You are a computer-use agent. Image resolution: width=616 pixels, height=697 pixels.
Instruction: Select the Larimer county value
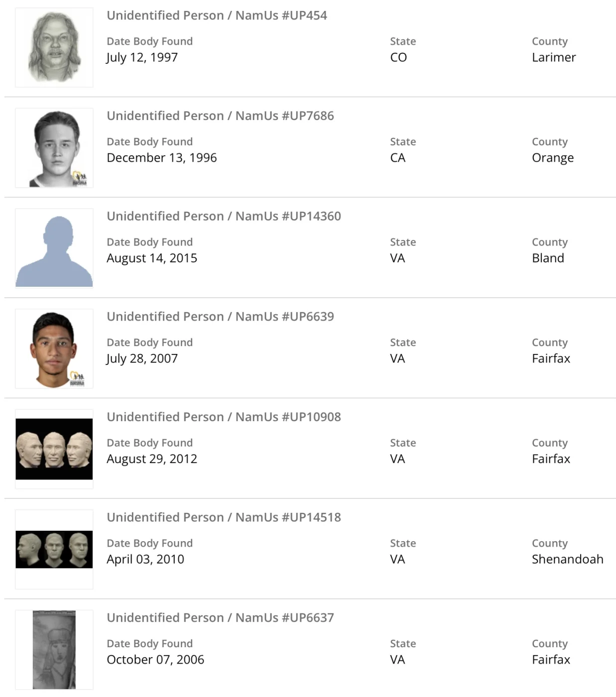553,58
